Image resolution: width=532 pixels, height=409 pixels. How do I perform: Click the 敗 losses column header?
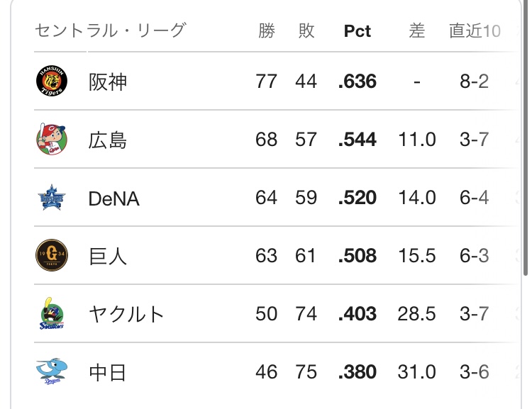coord(306,31)
